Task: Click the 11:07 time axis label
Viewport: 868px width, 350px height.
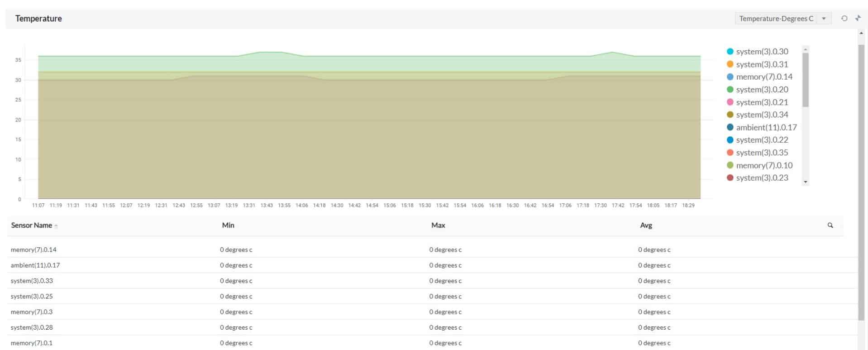Action: point(38,206)
